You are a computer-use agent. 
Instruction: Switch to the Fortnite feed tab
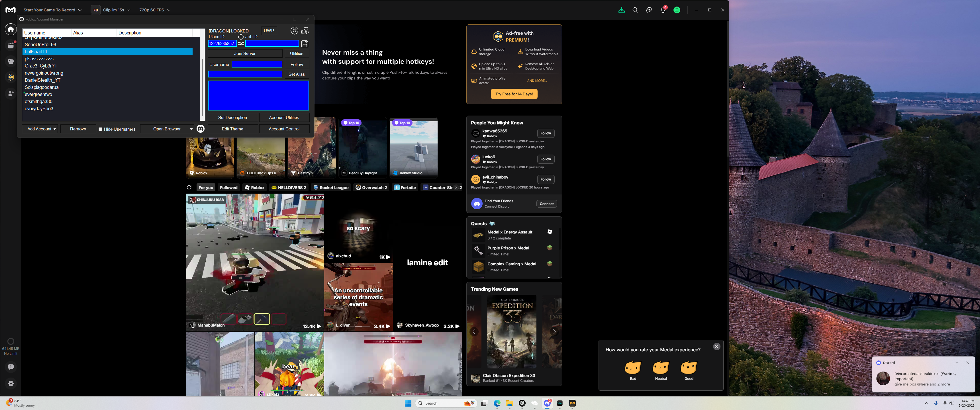[x=405, y=188]
